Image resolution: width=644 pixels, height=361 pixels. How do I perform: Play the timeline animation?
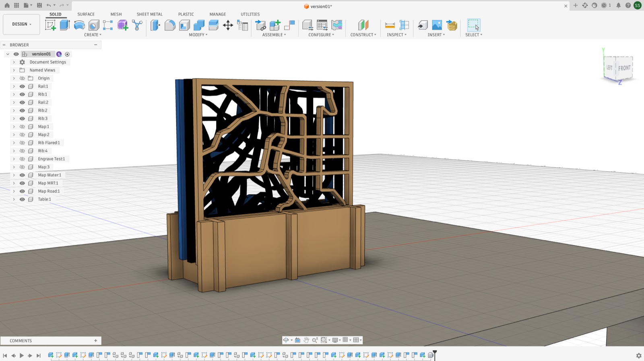(x=22, y=355)
